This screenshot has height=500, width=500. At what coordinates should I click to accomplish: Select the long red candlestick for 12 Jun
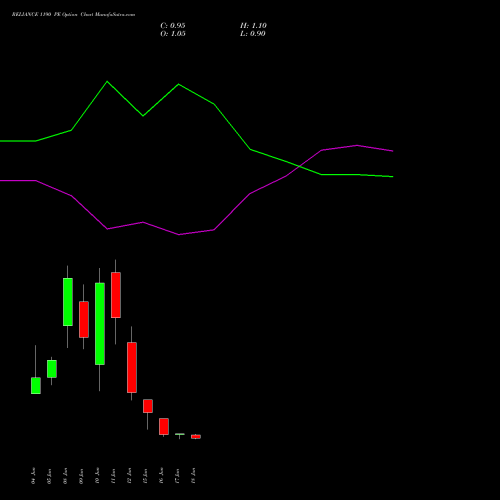point(132,367)
